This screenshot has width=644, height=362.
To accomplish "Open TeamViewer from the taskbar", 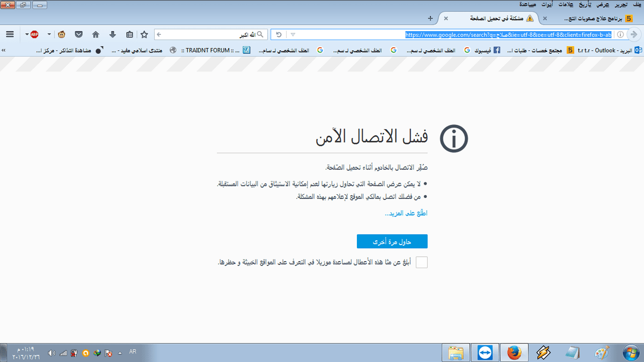I will pos(485,353).
